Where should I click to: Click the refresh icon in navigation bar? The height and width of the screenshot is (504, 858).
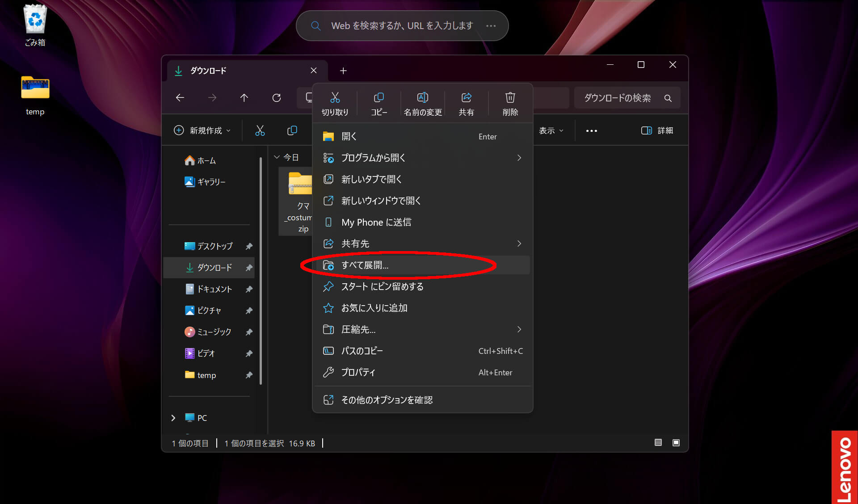pyautogui.click(x=277, y=98)
